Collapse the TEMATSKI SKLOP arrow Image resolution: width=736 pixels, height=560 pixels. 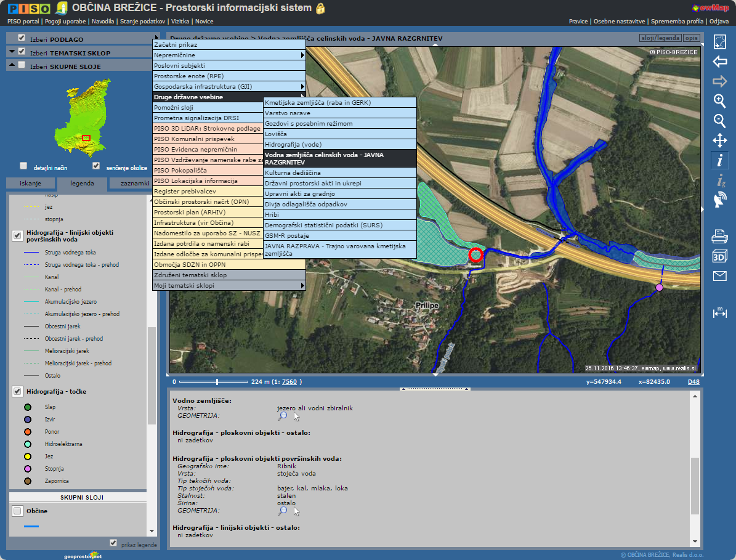click(12, 52)
